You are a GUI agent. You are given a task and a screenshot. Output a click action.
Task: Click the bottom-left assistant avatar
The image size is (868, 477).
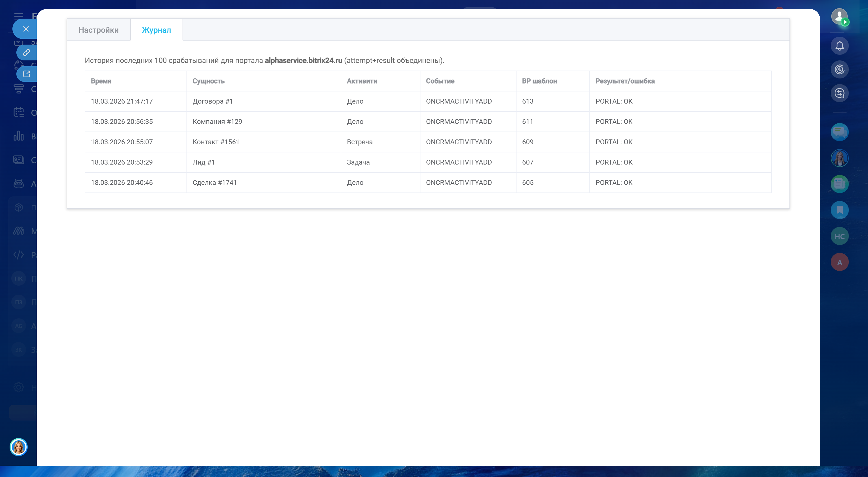pos(19,447)
